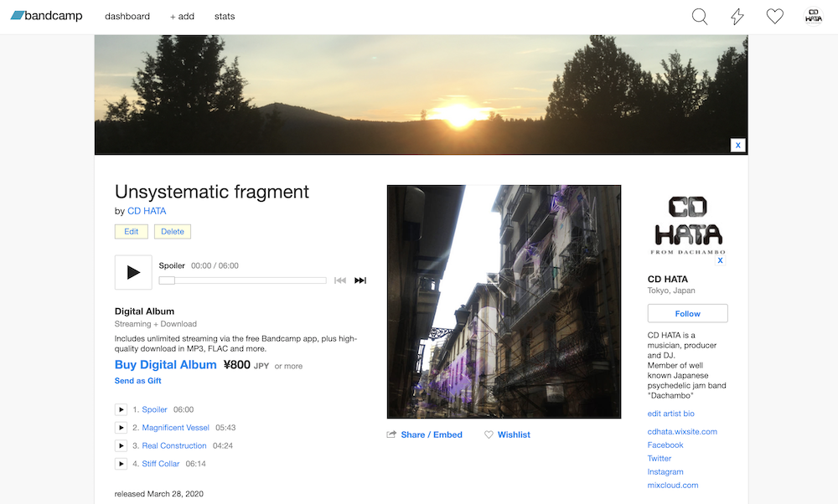Click the edit artist bio link
838x504 pixels.
pyautogui.click(x=670, y=414)
